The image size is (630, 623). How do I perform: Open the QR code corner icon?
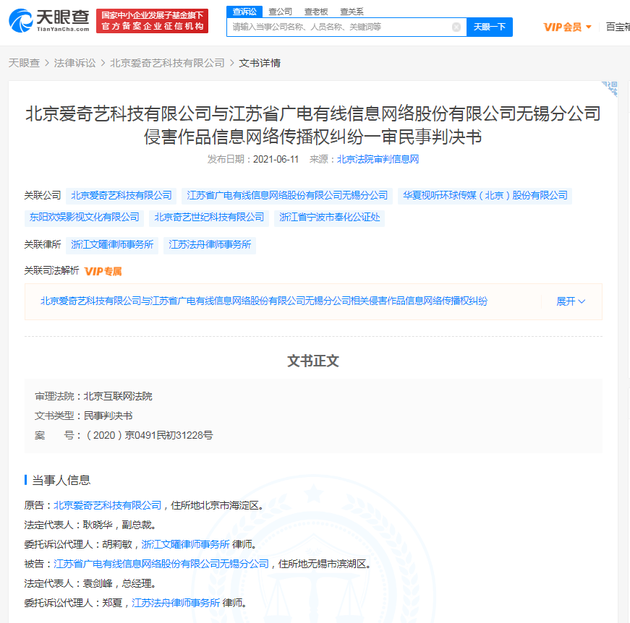[x=610, y=89]
